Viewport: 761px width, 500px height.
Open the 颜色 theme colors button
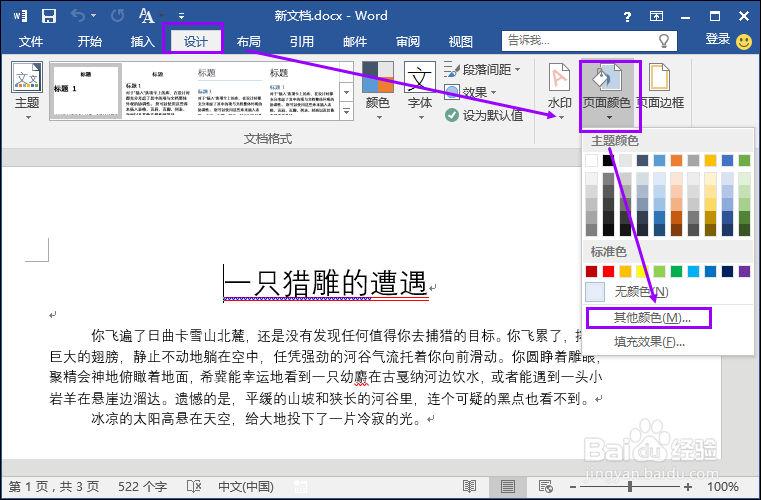(x=378, y=91)
